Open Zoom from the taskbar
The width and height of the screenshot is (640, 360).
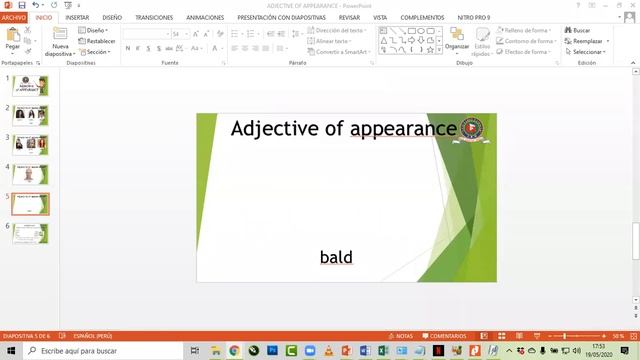(310, 351)
